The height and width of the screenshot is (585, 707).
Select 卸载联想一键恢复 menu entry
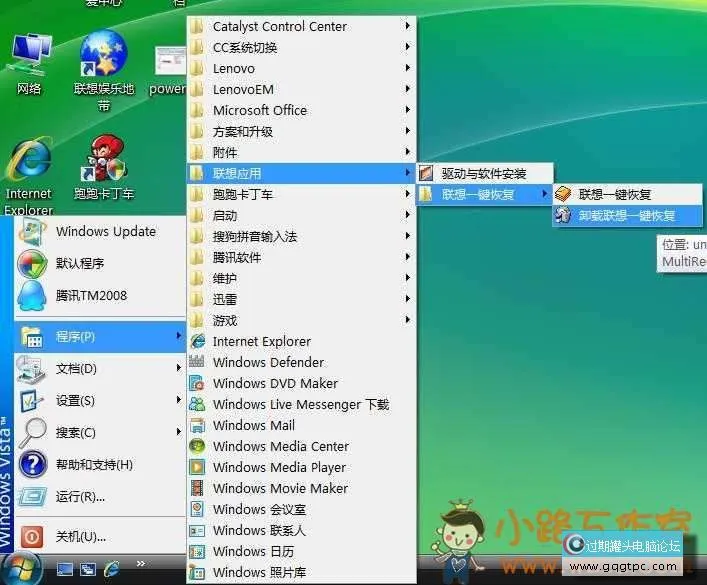tap(627, 216)
